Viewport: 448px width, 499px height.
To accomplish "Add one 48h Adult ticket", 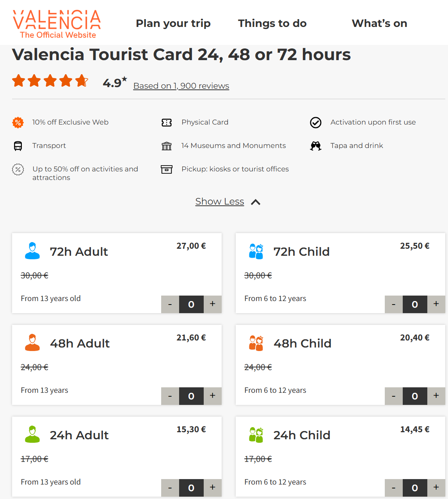I will click(213, 396).
